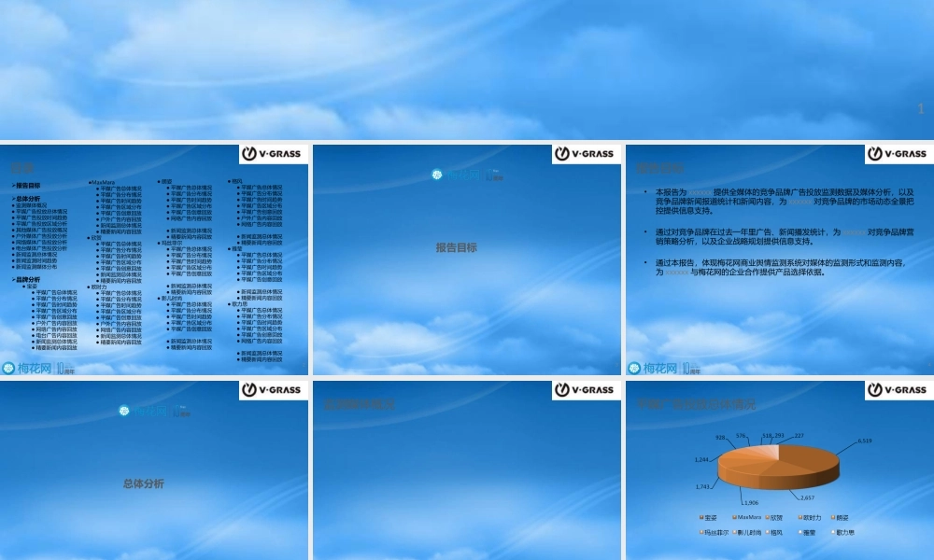Click the 6,519 pie data label
Image resolution: width=934 pixels, height=560 pixels.
pyautogui.click(x=864, y=441)
